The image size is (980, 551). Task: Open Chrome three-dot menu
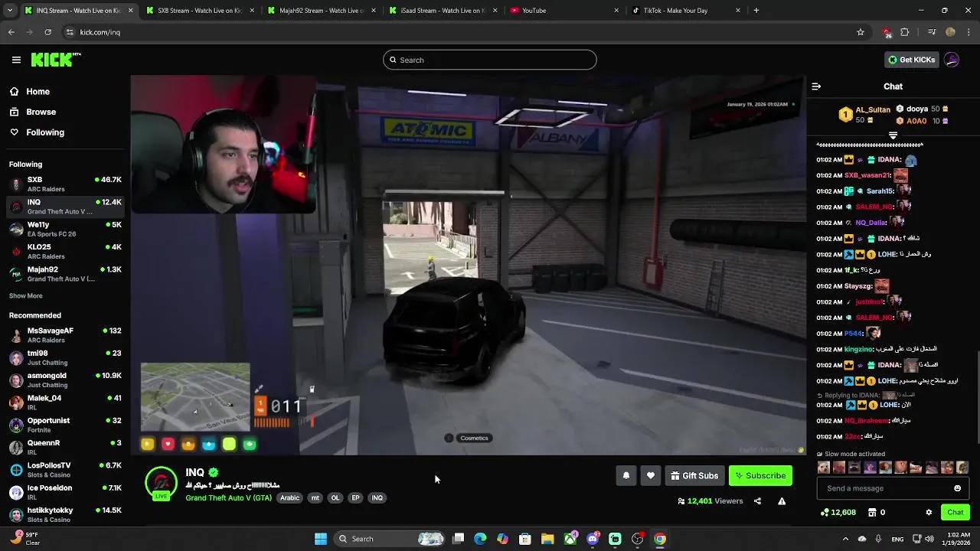click(968, 32)
